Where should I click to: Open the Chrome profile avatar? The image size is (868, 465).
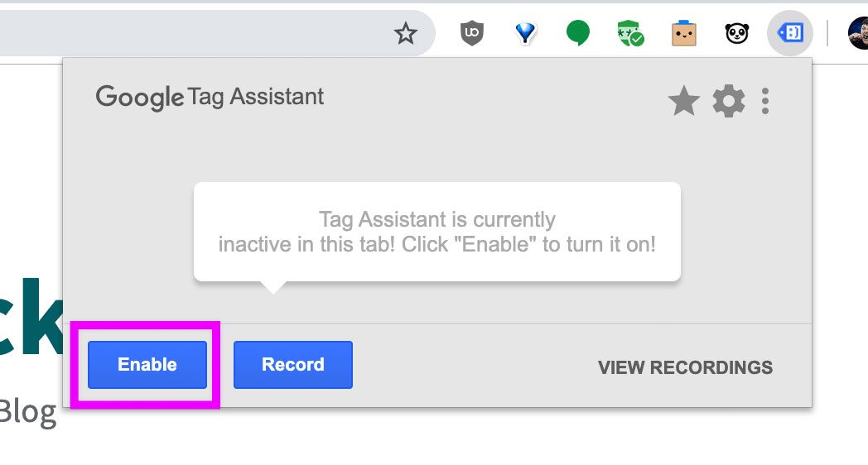pos(859,33)
